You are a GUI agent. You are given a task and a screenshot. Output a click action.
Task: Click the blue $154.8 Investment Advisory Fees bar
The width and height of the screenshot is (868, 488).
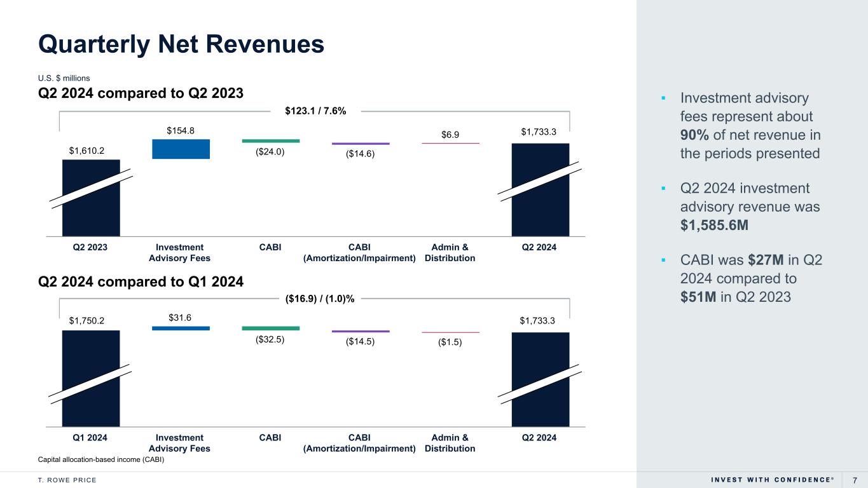pos(181,149)
